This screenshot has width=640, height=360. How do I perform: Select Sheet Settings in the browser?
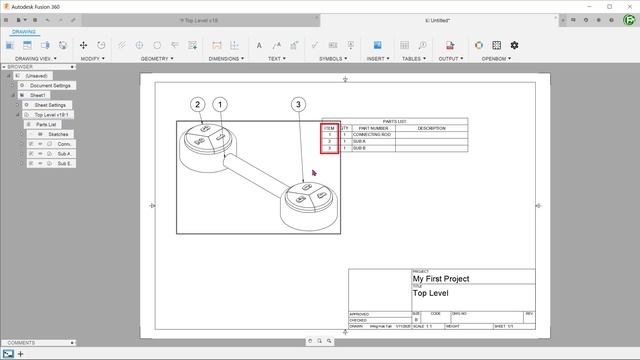50,105
